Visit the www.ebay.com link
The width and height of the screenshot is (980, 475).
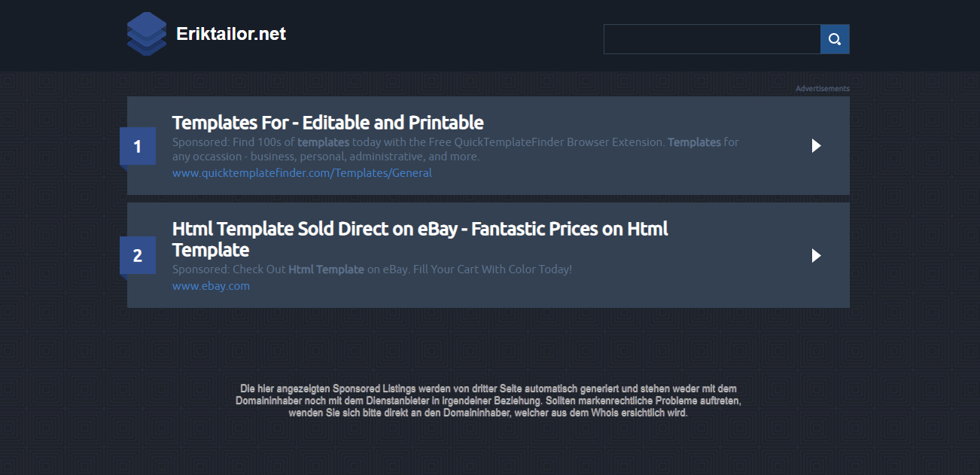(x=211, y=286)
